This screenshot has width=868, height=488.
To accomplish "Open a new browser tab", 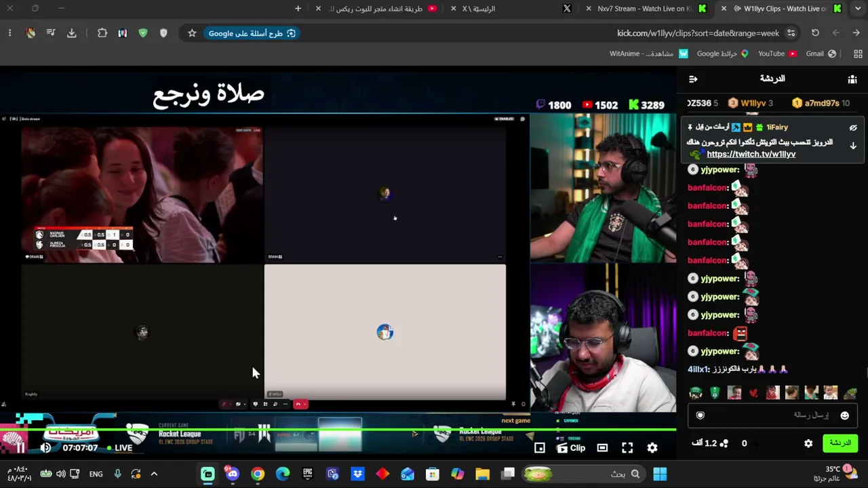I will coord(298,9).
